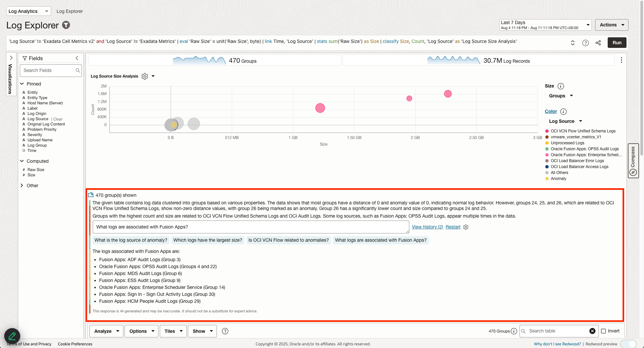Open the Compass panel on the right edge
The width and height of the screenshot is (644, 348).
(633, 161)
